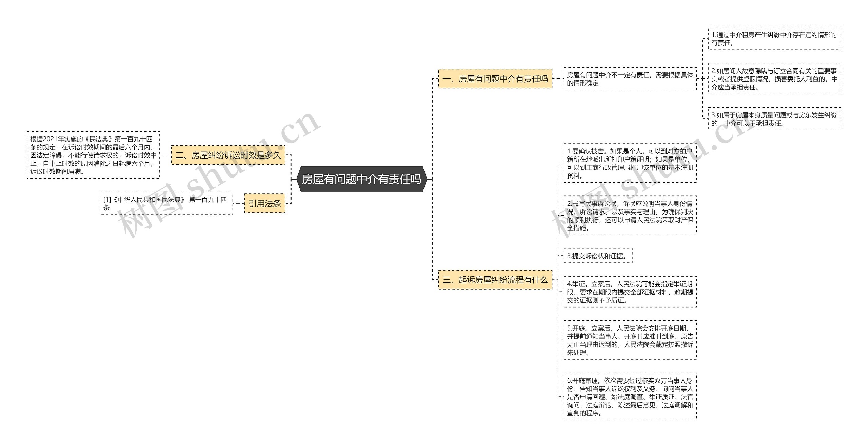Select the central node 房屋有问题中介有责任吗
The image size is (868, 447).
tap(361, 179)
